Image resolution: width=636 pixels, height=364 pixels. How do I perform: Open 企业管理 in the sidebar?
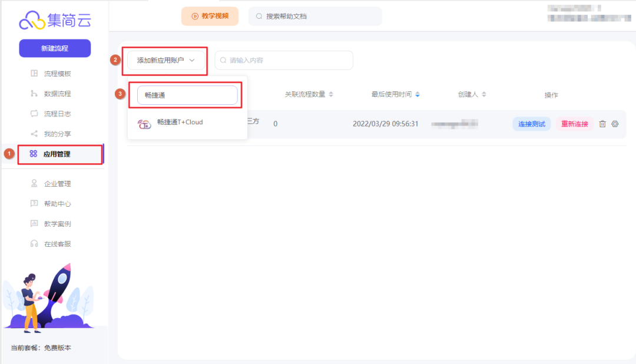[x=57, y=184]
